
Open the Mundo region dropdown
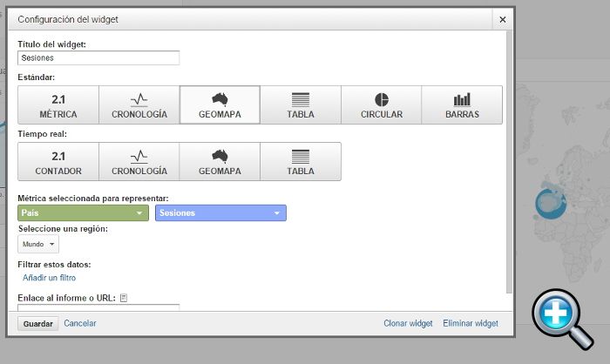[x=38, y=244]
